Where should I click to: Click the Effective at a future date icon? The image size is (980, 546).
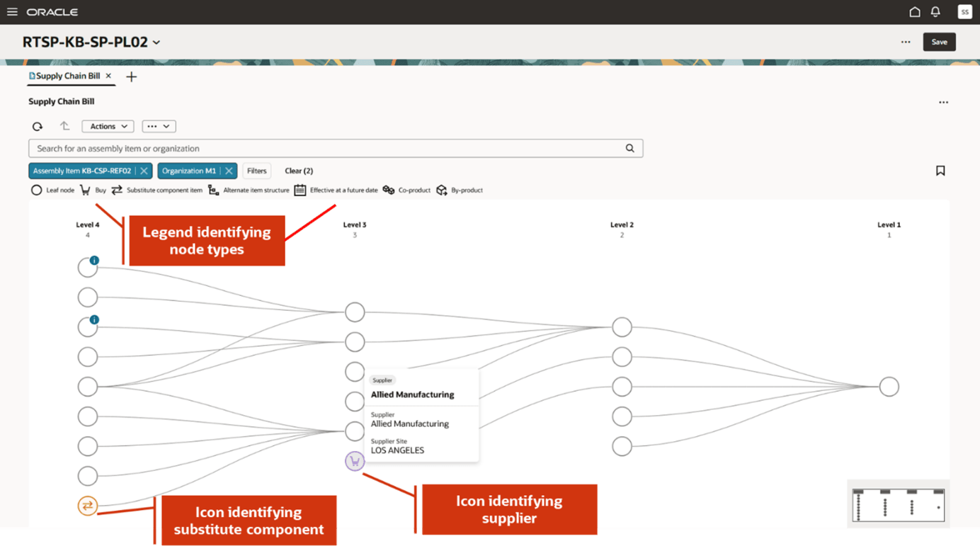pos(300,190)
